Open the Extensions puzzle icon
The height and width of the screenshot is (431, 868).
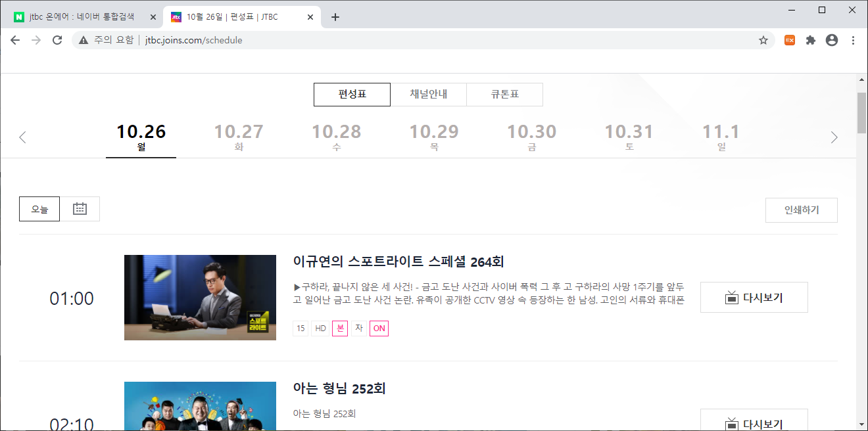tap(811, 40)
